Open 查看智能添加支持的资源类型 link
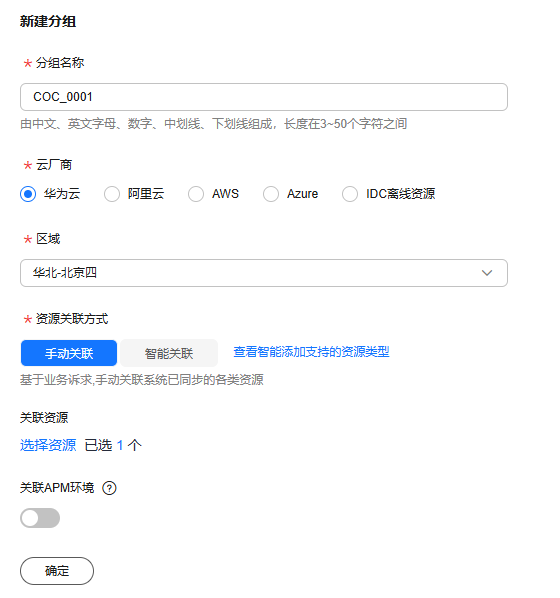This screenshot has width=560, height=598. click(x=311, y=352)
